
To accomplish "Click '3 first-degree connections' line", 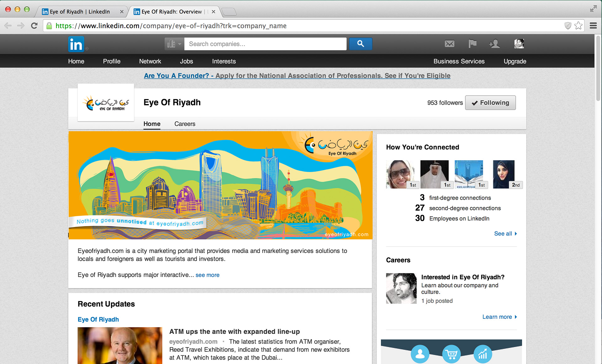I will point(455,198).
